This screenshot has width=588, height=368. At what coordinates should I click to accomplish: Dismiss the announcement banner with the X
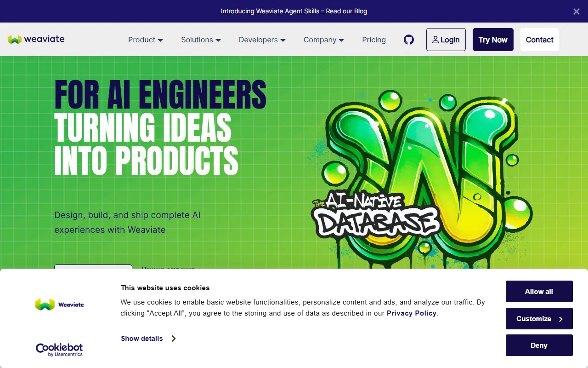coord(576,11)
